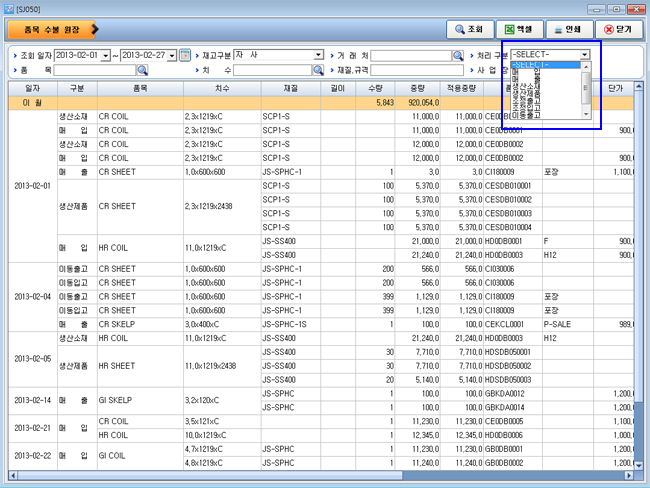Image resolution: width=650 pixels, height=488 pixels.
Task: Click the 4.8x1219xC dimension cell
Action: pos(222,463)
